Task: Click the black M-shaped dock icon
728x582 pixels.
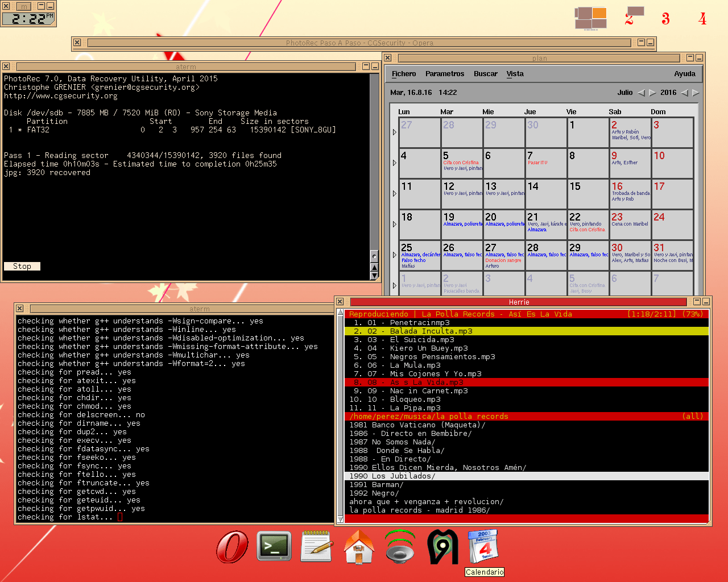Action: coord(442,547)
